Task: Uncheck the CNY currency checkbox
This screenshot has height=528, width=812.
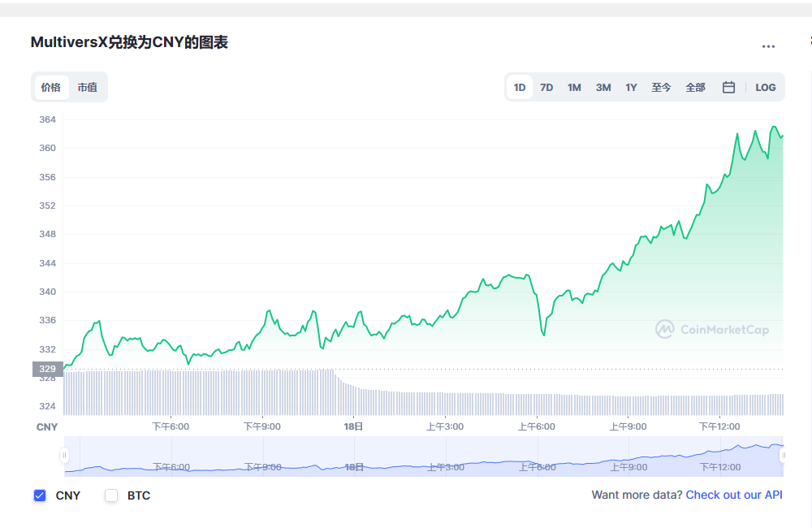Action: coord(39,496)
